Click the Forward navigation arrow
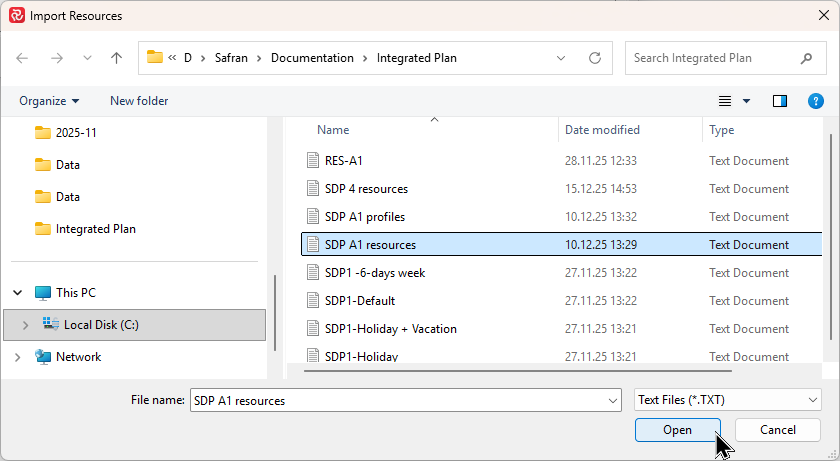Viewport: 840px width, 461px height. click(x=56, y=58)
